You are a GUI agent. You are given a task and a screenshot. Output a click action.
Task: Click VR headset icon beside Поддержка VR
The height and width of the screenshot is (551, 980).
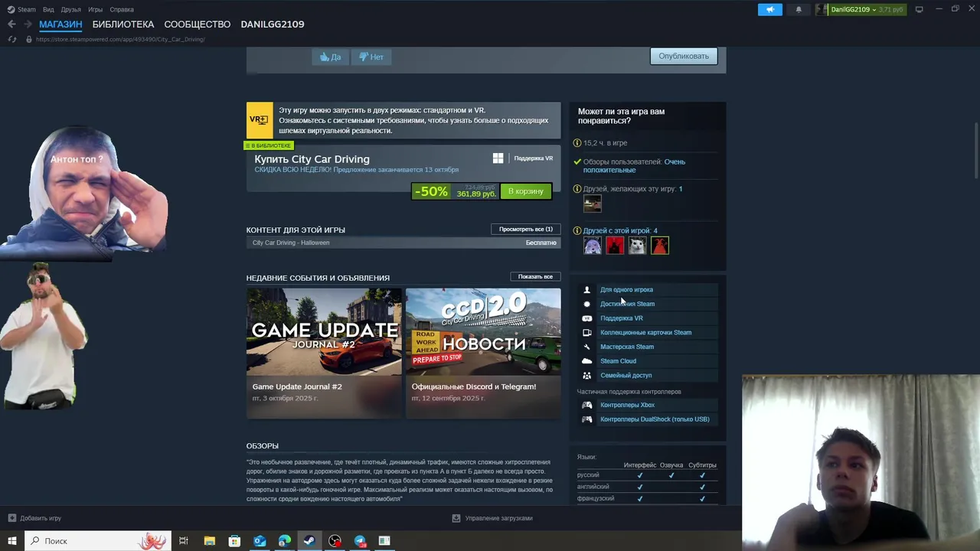(x=587, y=318)
